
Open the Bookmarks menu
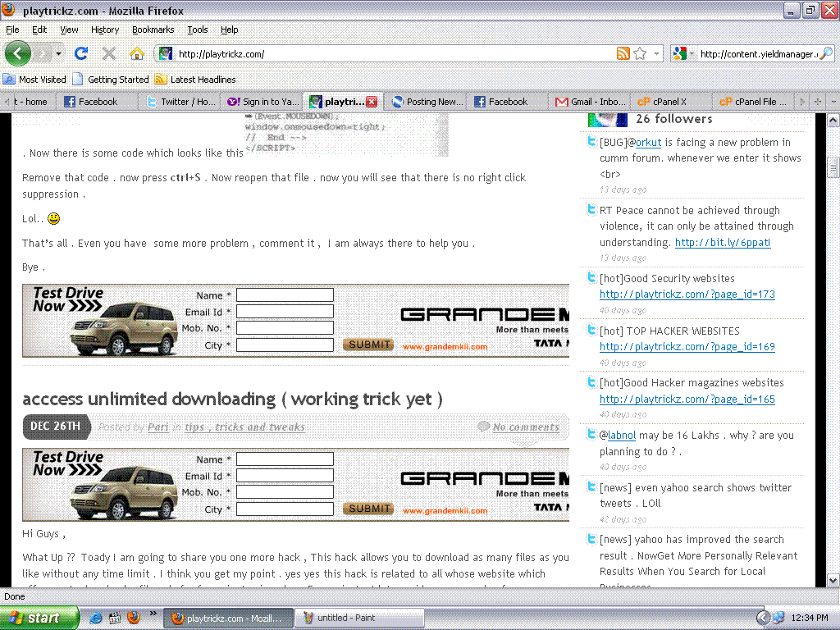click(153, 30)
